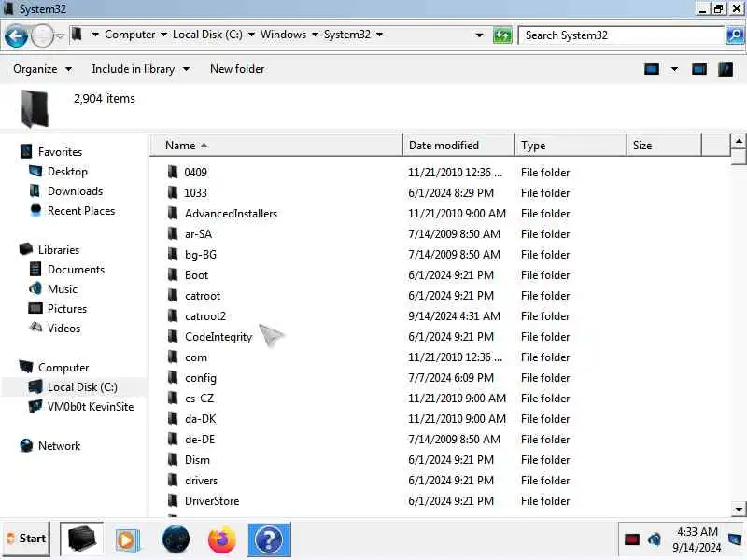Screen dimensions: 747x560
Task: Open the Documents library
Action: [x=76, y=270]
